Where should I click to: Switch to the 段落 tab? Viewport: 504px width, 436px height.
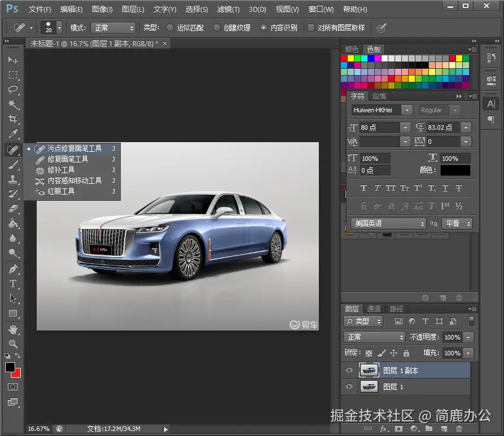[379, 96]
